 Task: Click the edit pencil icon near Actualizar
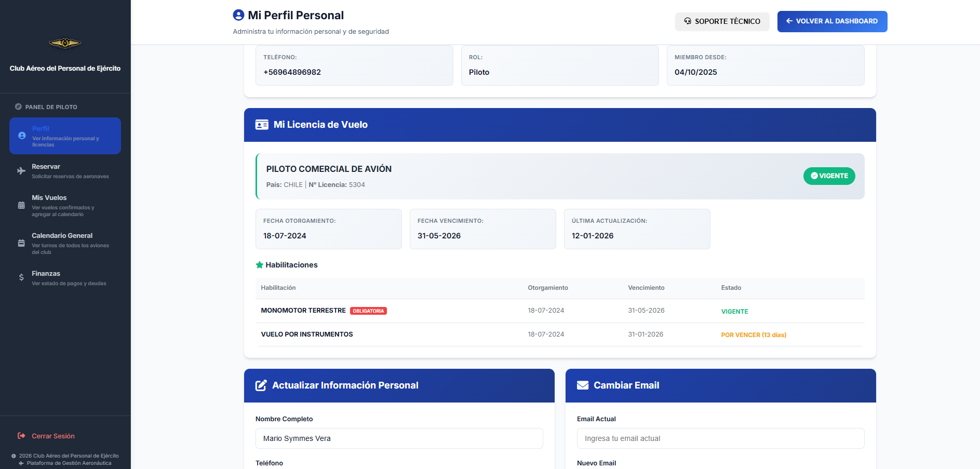pos(261,385)
